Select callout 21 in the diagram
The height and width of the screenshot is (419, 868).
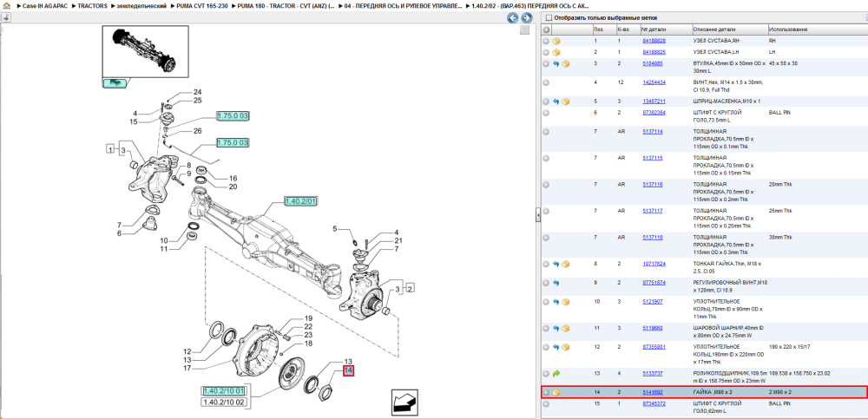tap(398, 241)
